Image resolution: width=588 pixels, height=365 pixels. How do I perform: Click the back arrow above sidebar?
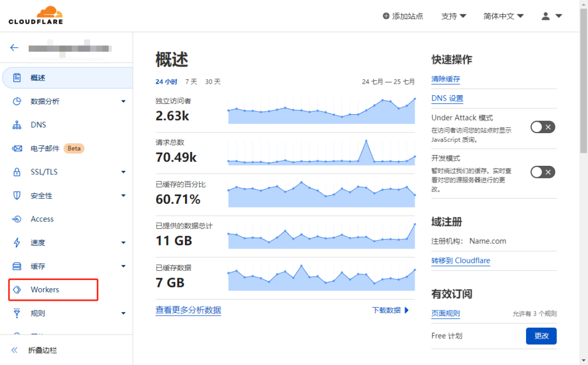point(14,48)
